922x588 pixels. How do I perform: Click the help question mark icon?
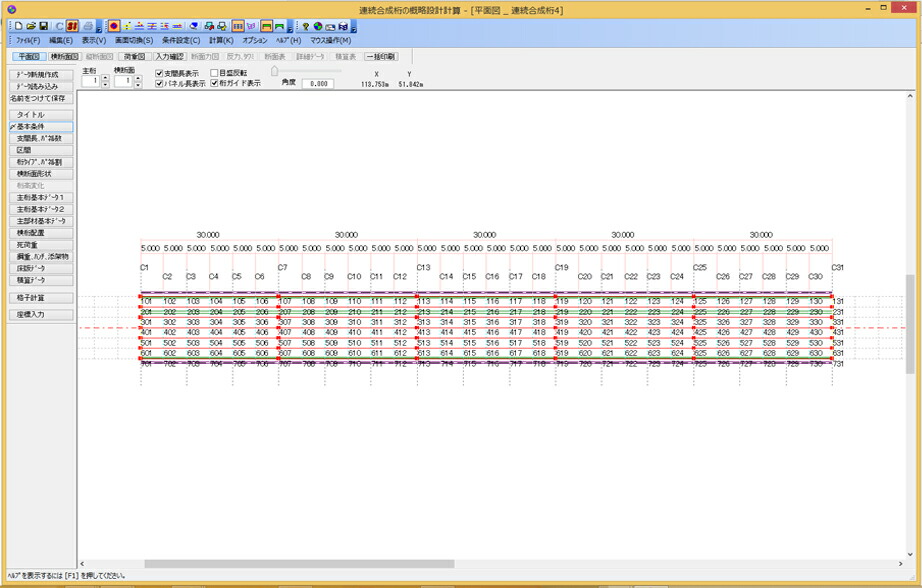[x=305, y=26]
